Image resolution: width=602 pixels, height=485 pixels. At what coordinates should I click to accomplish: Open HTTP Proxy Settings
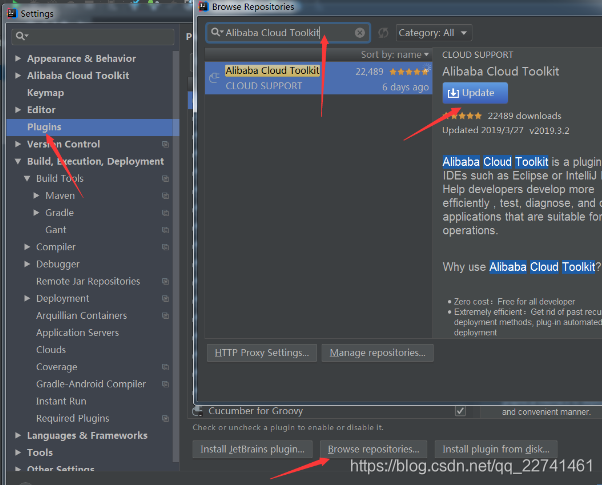(x=262, y=353)
